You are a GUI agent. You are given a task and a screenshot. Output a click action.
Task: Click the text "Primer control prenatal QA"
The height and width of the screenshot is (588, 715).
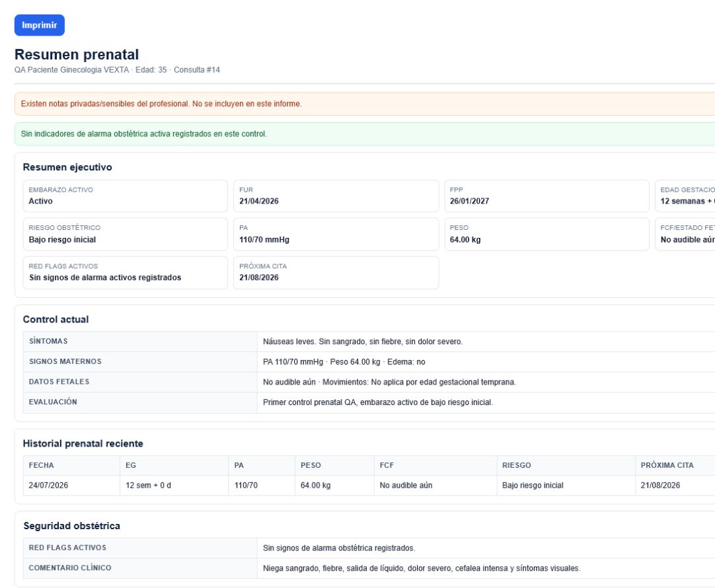tap(310, 402)
